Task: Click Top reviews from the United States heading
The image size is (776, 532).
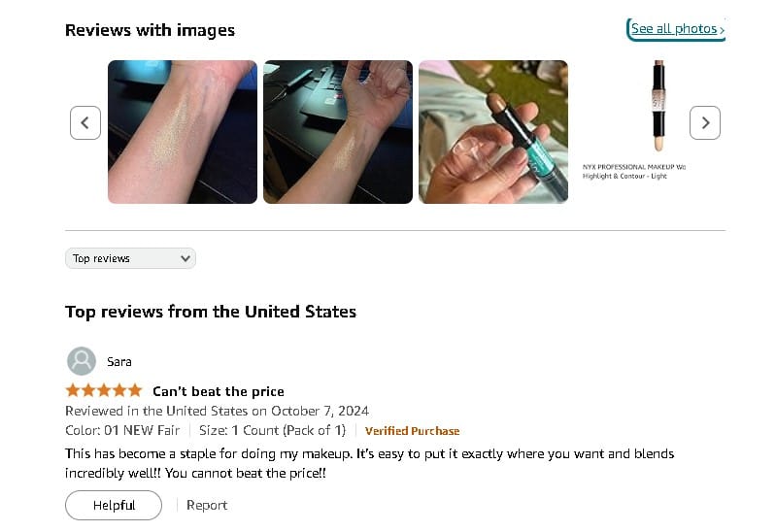Action: coord(211,312)
